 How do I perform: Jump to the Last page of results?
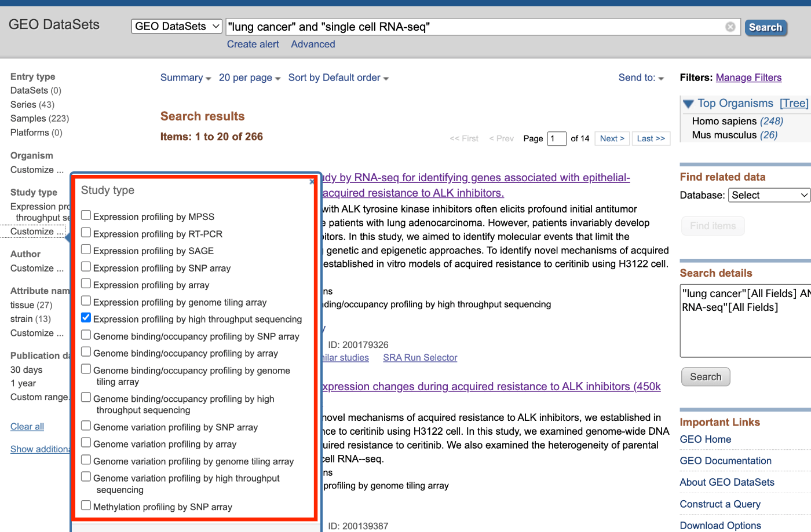coord(651,138)
